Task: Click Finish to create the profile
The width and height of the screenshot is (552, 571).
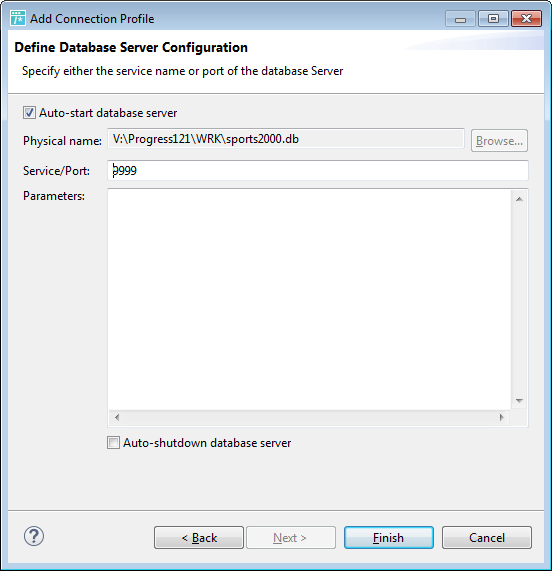Action: [389, 537]
